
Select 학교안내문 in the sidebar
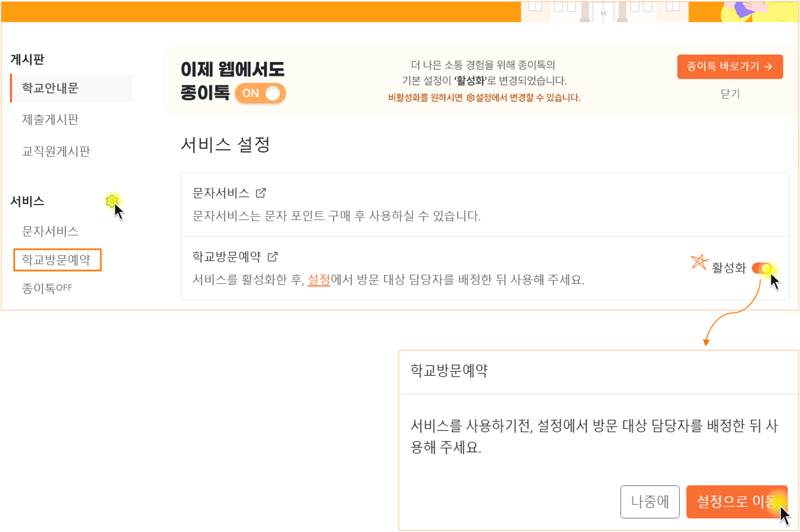coord(71,88)
